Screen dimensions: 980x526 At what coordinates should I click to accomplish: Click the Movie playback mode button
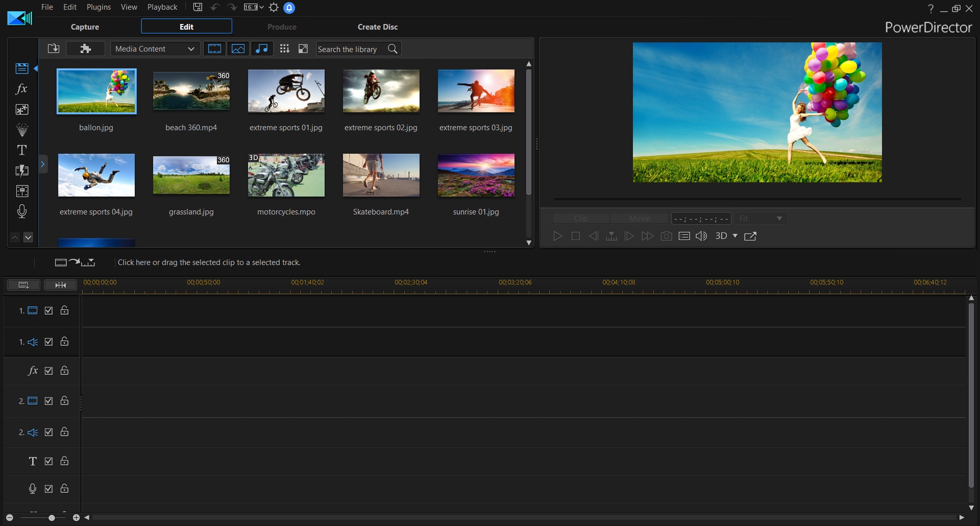pos(639,218)
